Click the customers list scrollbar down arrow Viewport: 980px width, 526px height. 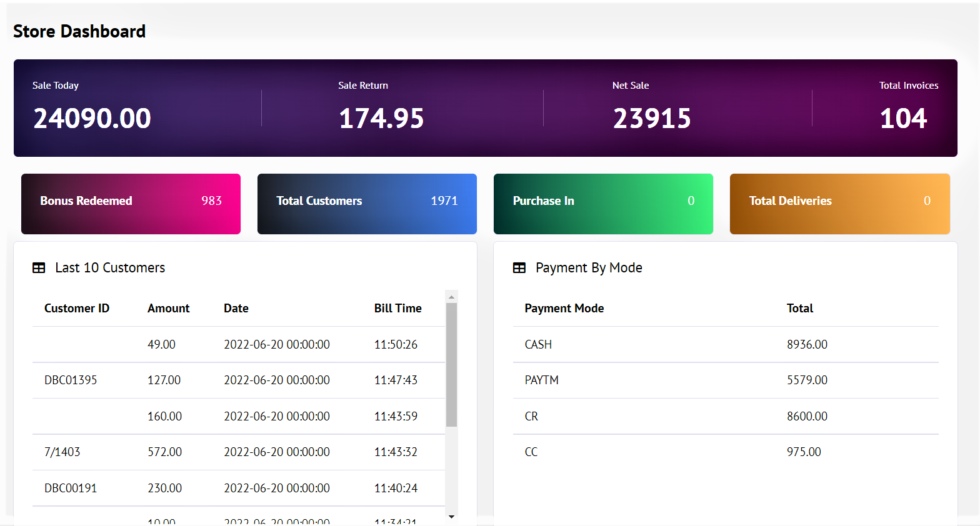tap(451, 517)
